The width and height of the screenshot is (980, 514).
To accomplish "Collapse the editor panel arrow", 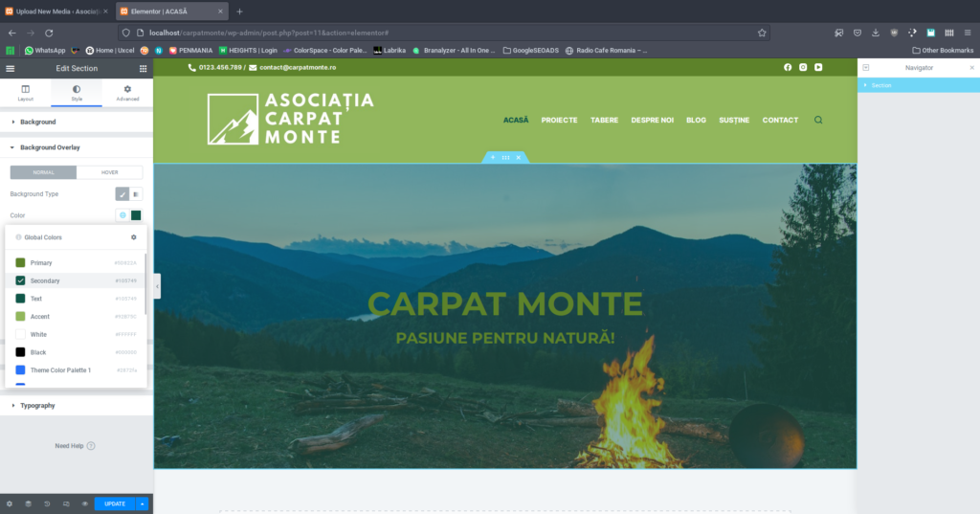I will 157,286.
